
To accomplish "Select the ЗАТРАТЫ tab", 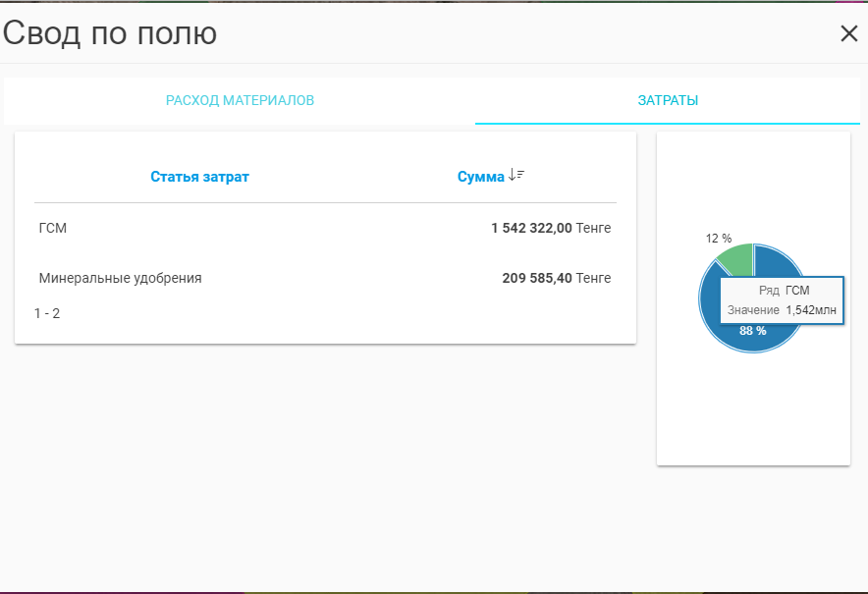I will point(668,101).
